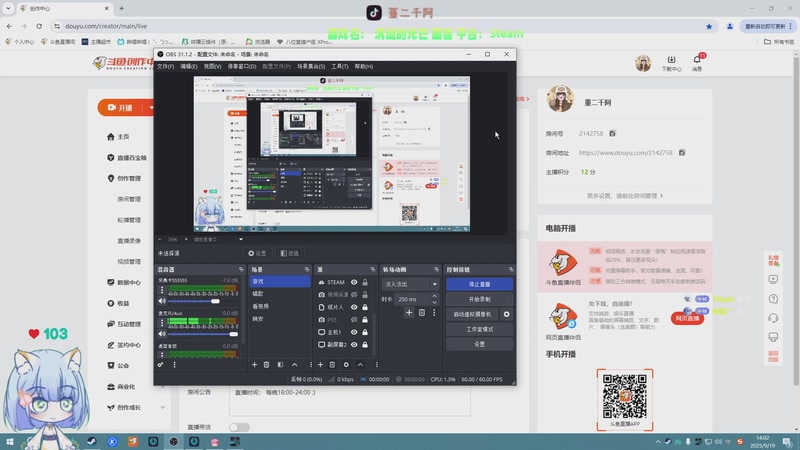Open options menu for 麦克风/Aux channel
This screenshot has height=450, width=800.
point(162,322)
